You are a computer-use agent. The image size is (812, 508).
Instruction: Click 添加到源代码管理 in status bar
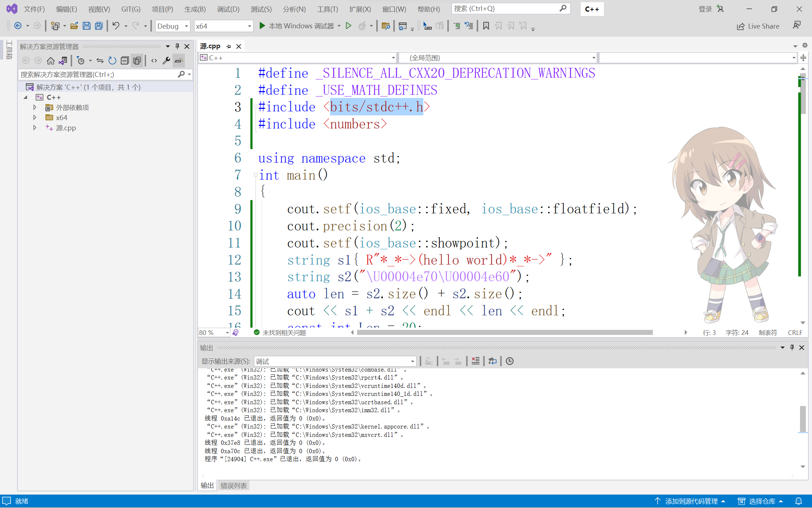point(691,501)
